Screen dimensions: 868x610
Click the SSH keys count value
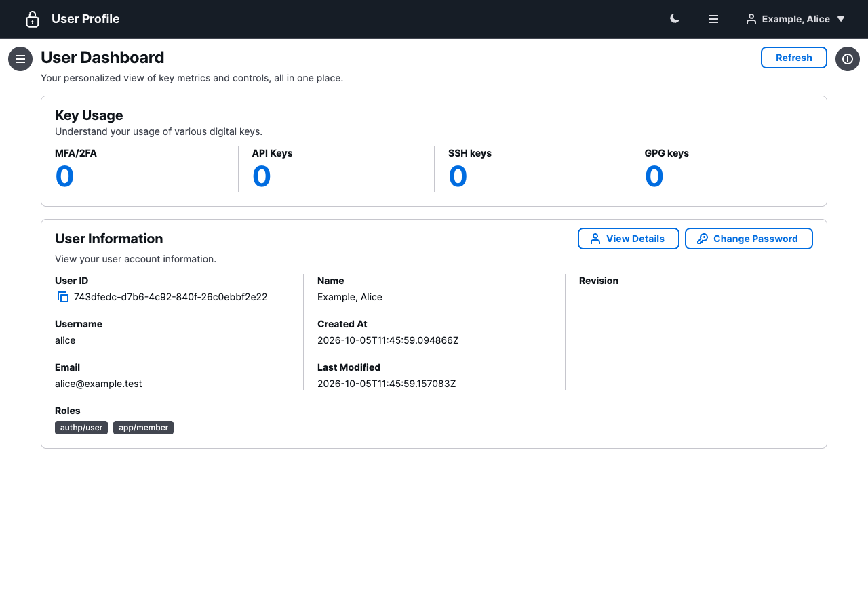tap(458, 176)
